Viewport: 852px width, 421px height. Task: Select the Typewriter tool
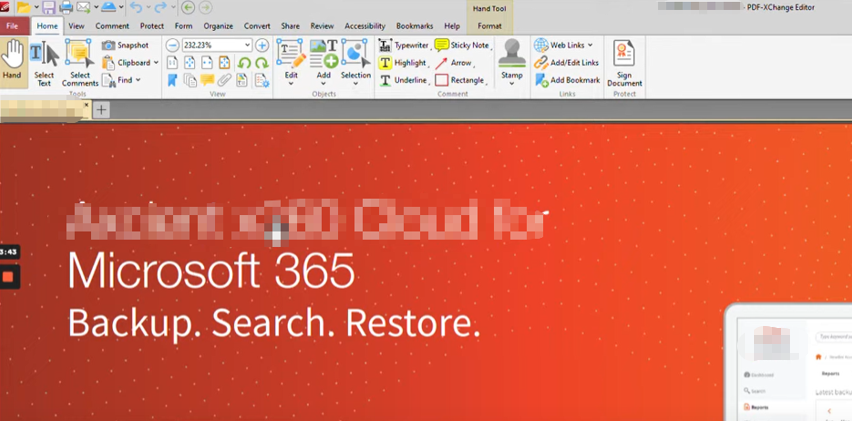(403, 45)
